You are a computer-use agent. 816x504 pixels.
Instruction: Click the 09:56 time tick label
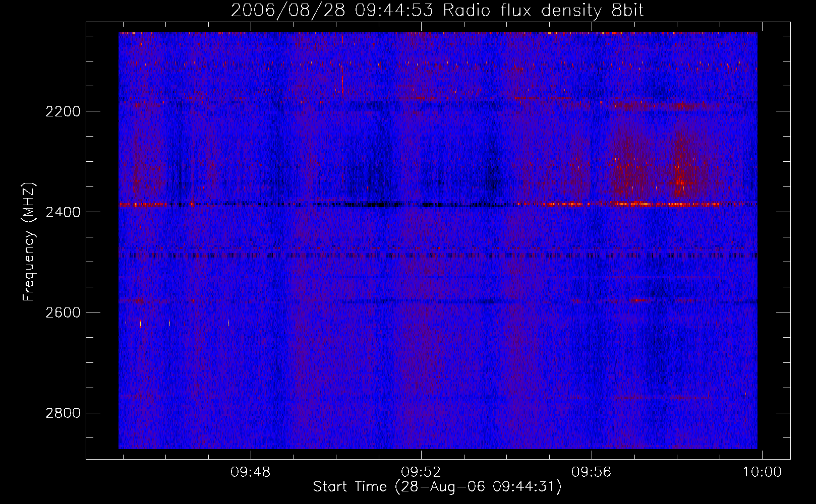click(x=591, y=472)
